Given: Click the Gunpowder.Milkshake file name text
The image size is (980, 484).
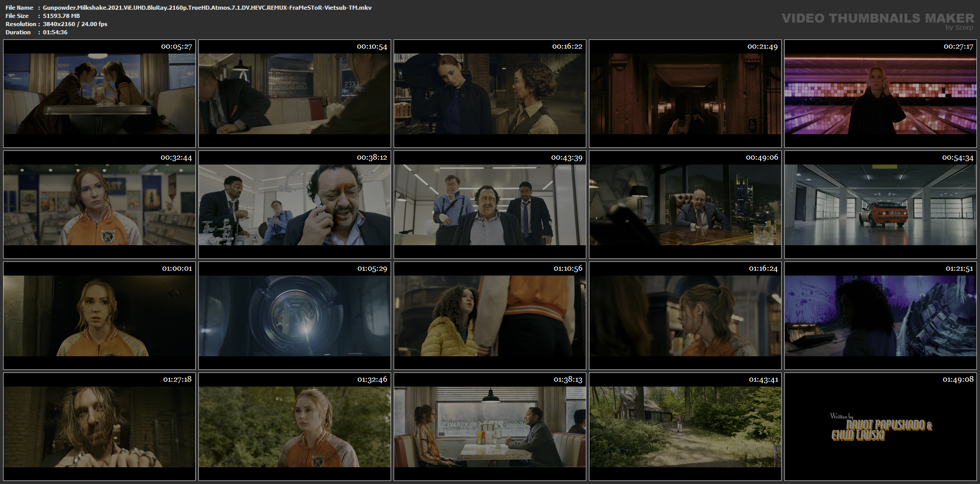Looking at the screenshot, I should (207, 8).
